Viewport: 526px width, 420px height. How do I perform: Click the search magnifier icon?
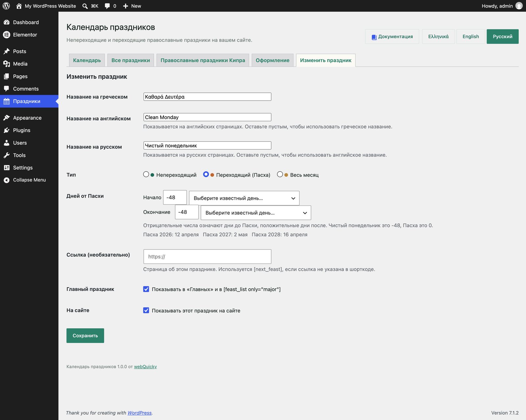click(85, 6)
